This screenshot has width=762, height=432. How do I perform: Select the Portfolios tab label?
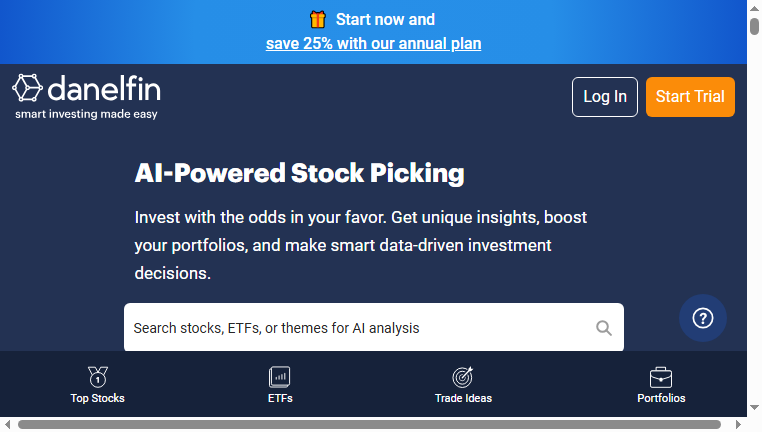(661, 398)
